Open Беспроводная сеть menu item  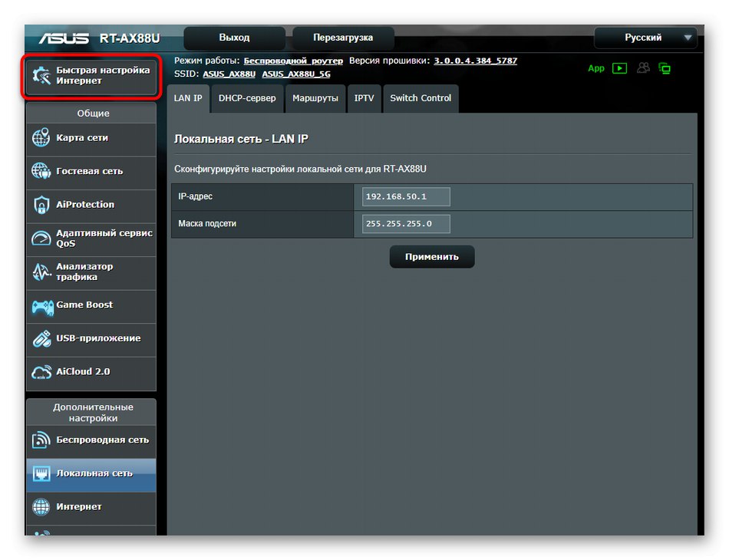tap(91, 440)
